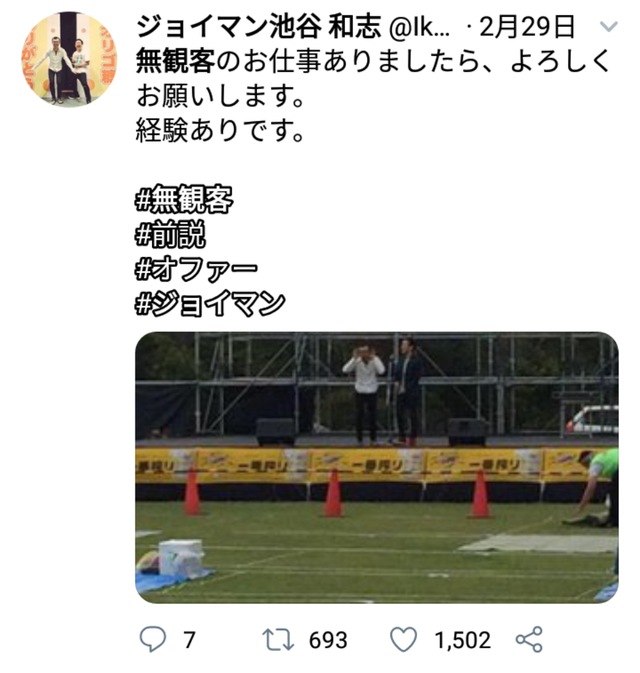This screenshot has height=673, width=640.
Task: Click the reply count 7
Action: [189, 640]
